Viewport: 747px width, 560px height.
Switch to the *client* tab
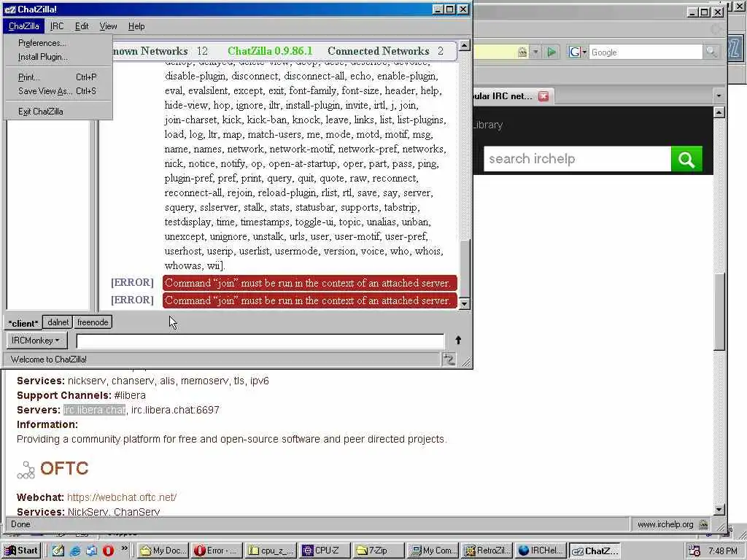[23, 323]
